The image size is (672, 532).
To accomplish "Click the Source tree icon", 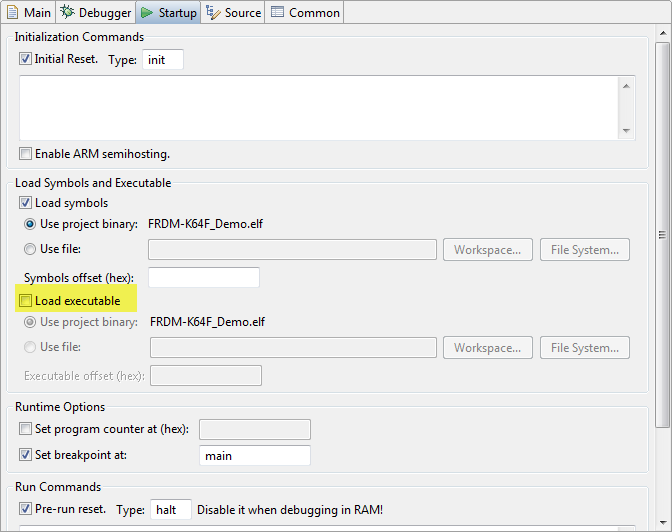I will coord(213,12).
